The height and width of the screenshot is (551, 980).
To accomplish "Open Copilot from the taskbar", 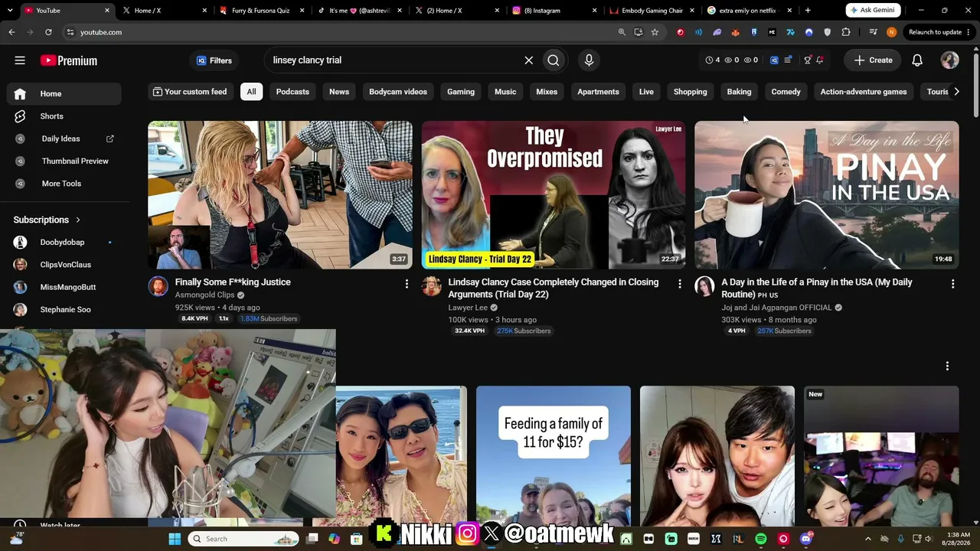I will (334, 539).
